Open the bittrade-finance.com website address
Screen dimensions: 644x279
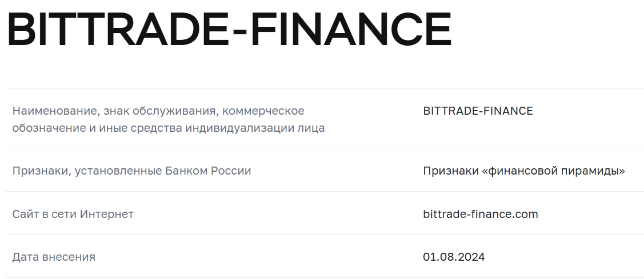[481, 214]
